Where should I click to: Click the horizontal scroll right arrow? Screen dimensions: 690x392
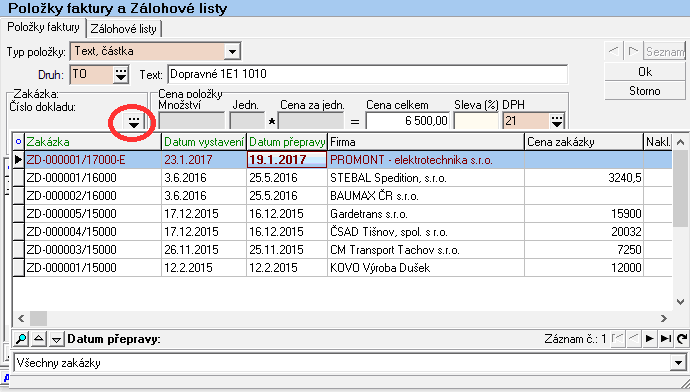pos(664,318)
